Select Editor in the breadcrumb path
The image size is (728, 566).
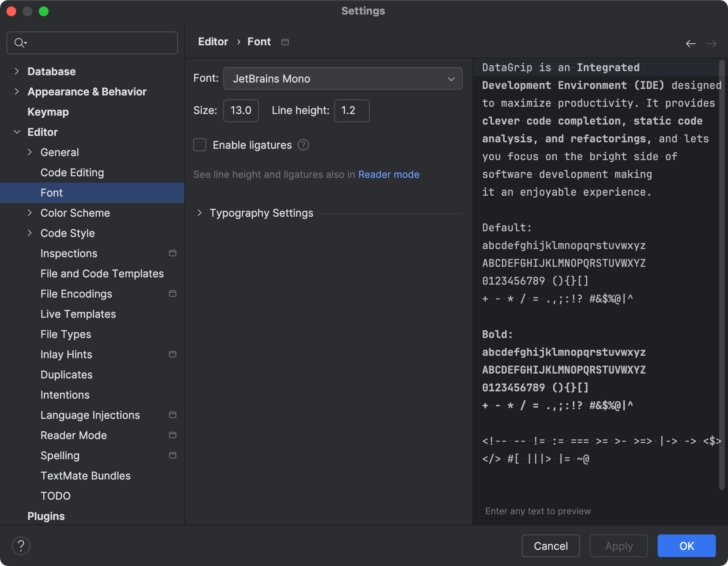[x=213, y=41]
